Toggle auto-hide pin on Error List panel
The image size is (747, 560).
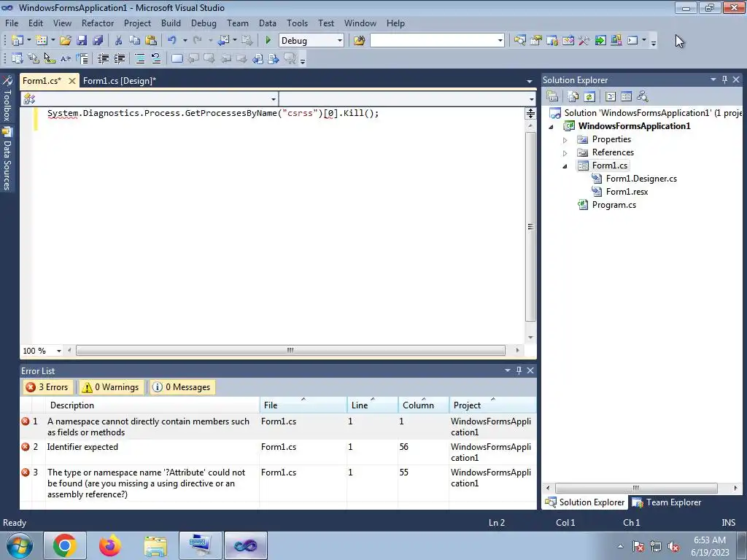coord(519,370)
